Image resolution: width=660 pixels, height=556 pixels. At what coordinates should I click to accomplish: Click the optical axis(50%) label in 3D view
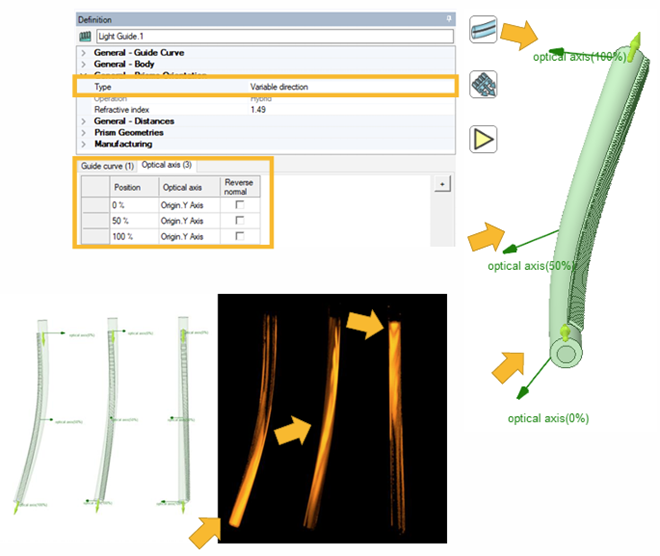(531, 266)
